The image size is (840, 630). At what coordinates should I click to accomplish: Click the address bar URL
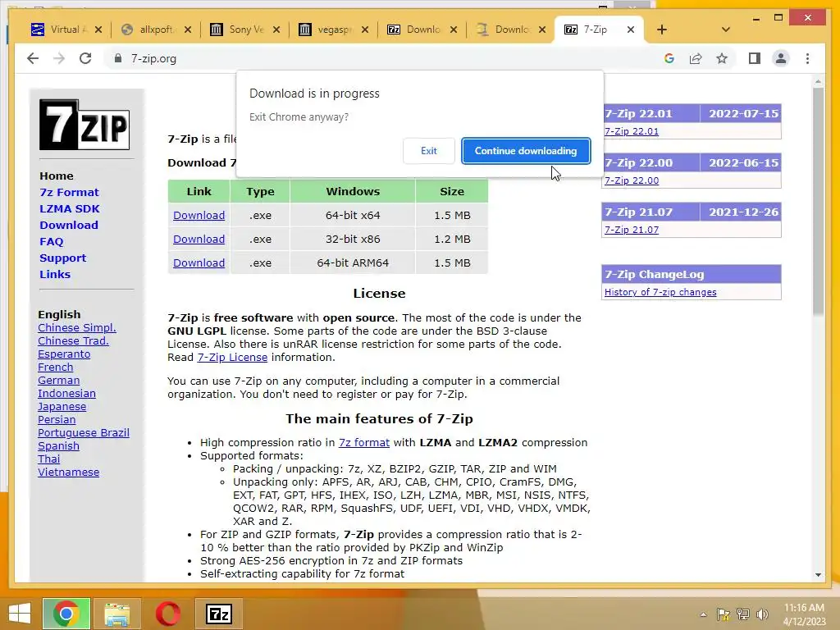point(153,58)
